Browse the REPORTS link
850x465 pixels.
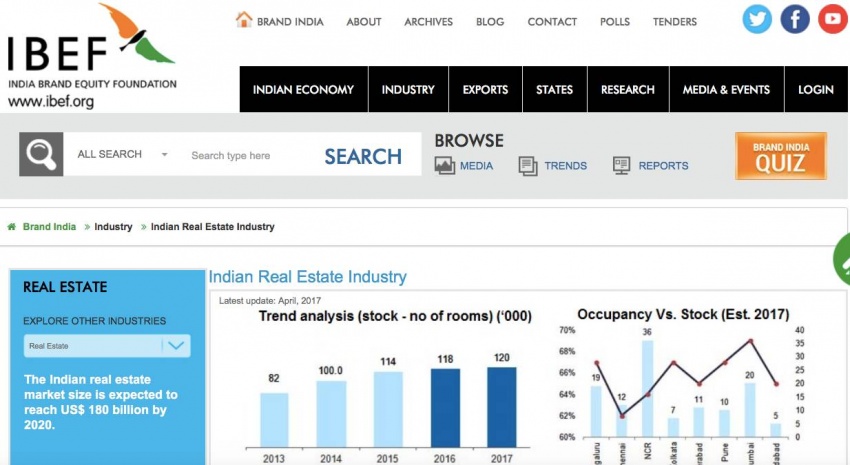tap(663, 166)
